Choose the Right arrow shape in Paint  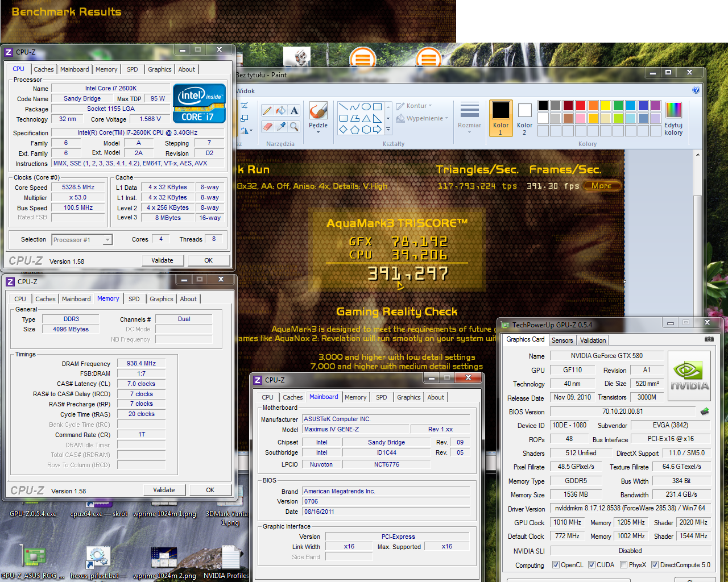(x=378, y=130)
